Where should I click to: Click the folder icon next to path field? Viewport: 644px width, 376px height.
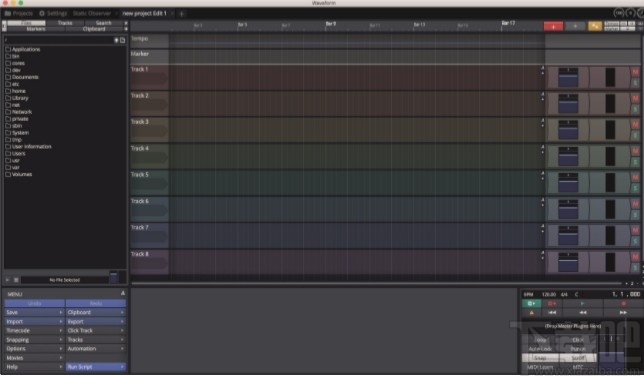[122, 40]
